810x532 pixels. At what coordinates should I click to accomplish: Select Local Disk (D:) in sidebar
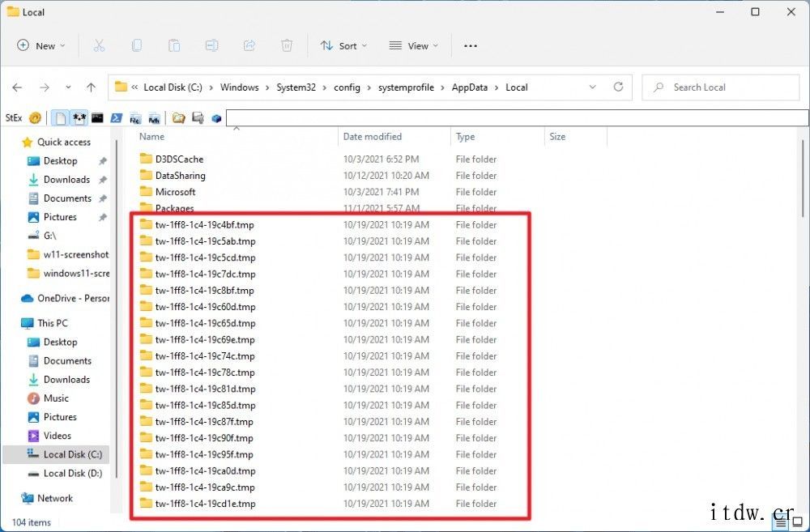pyautogui.click(x=65, y=473)
